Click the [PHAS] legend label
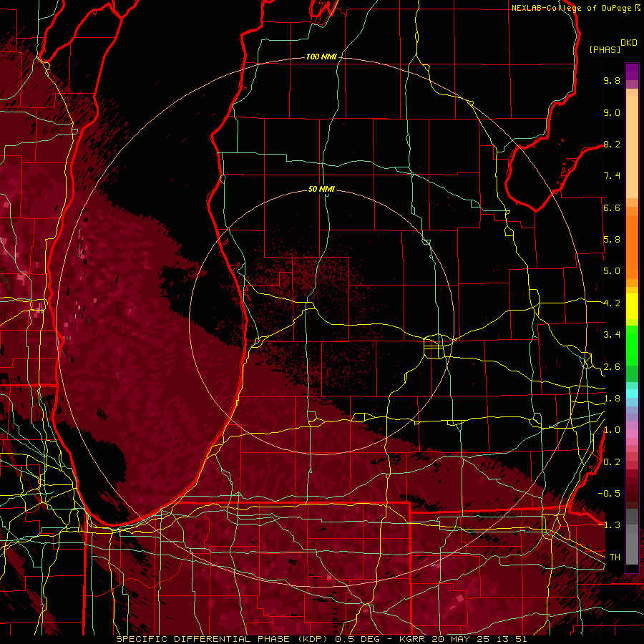 [x=605, y=49]
